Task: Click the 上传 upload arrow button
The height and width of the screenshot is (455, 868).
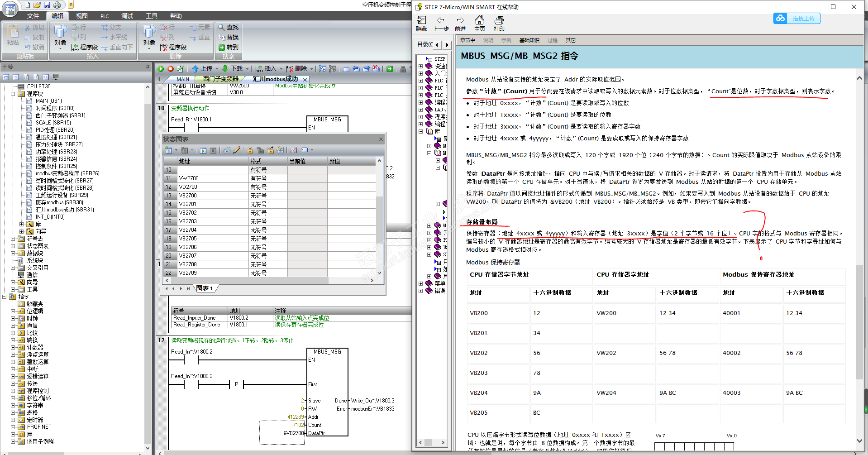Action: (202, 69)
